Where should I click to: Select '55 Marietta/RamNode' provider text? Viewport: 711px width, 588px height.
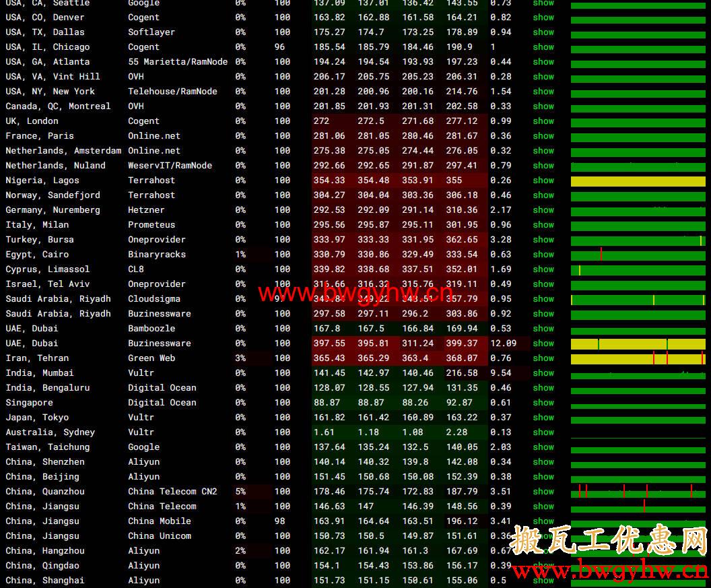178,62
